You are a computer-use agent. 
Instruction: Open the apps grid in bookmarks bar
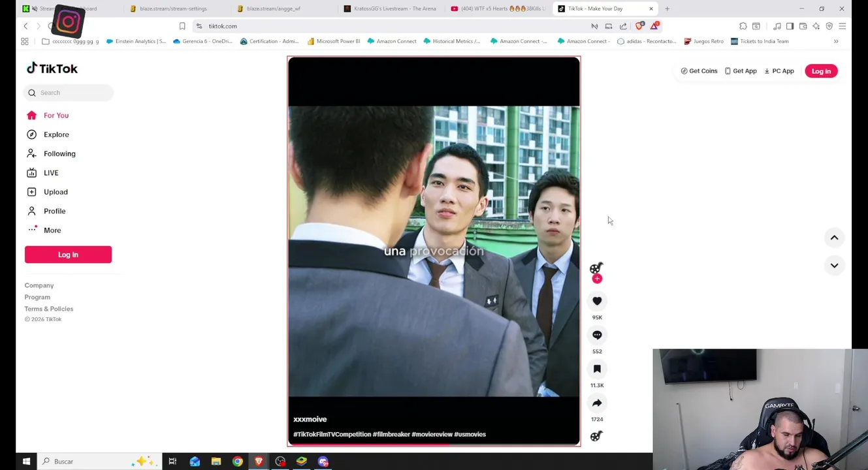[25, 41]
